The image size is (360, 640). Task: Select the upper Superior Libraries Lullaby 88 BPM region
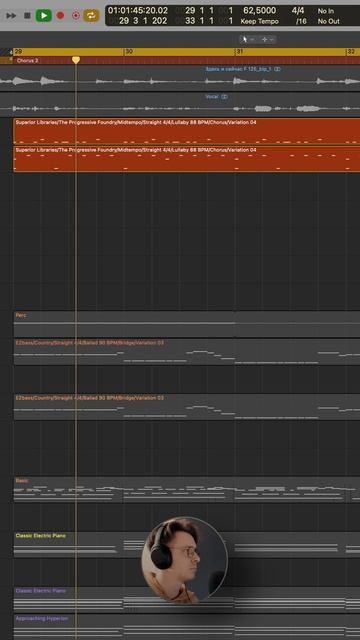click(187, 131)
